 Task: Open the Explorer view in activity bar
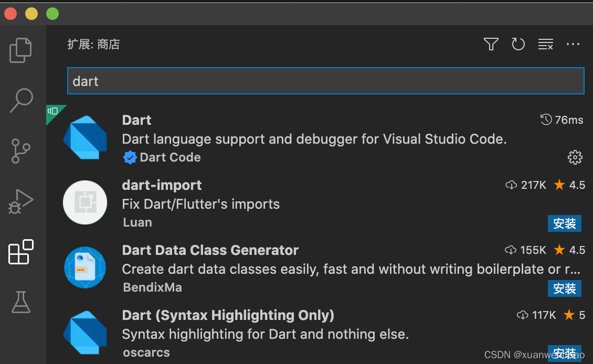coord(21,50)
